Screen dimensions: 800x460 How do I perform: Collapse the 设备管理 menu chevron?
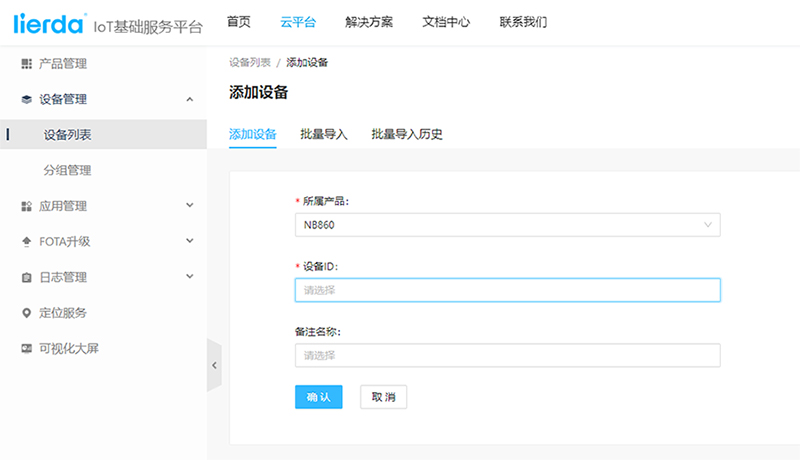tap(190, 99)
